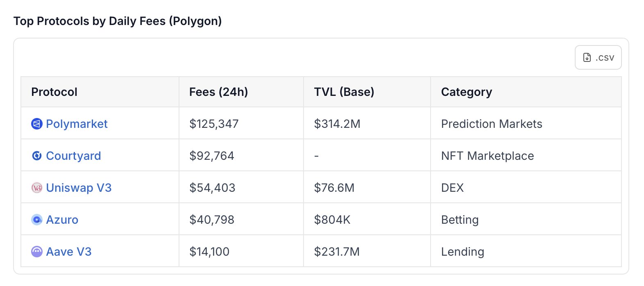
Task: Click the Fees (24h) column header
Action: click(x=218, y=92)
